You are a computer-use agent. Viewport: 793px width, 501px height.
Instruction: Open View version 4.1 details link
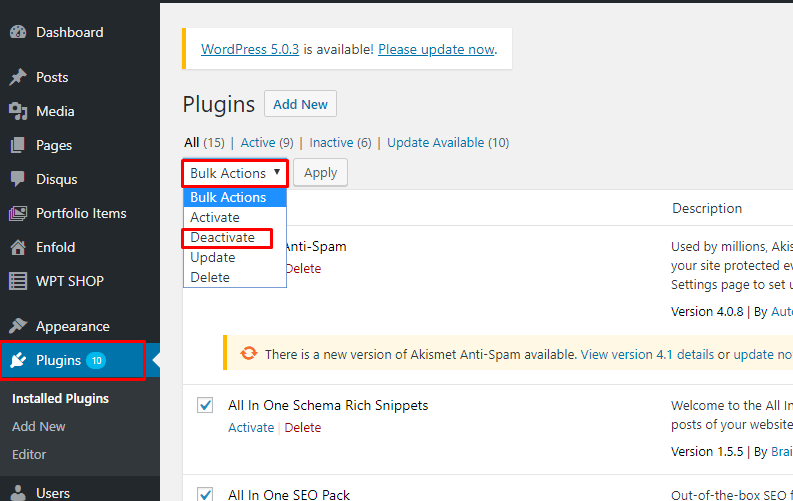tap(647, 354)
